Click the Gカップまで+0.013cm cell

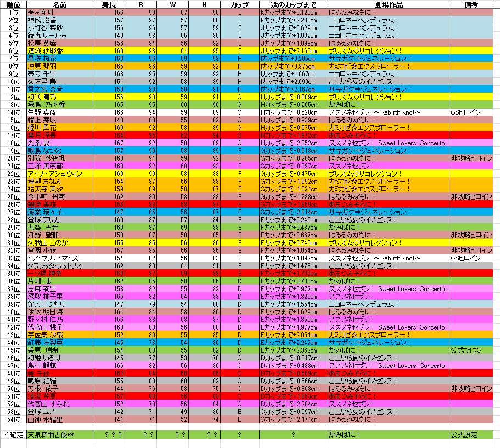click(x=294, y=150)
